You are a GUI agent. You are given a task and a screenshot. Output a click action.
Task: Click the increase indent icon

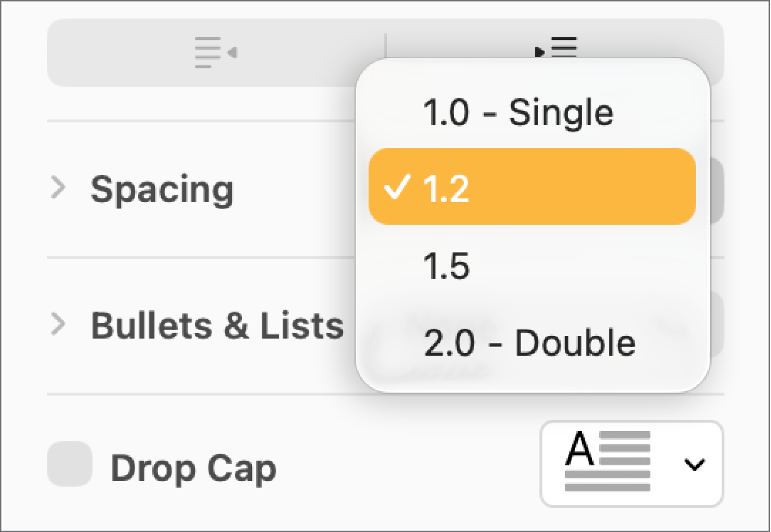click(559, 47)
